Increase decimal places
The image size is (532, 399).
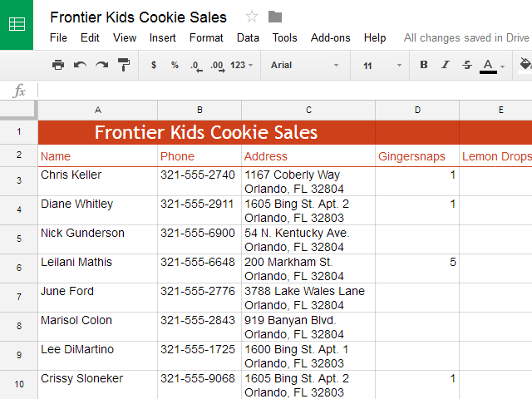point(217,65)
